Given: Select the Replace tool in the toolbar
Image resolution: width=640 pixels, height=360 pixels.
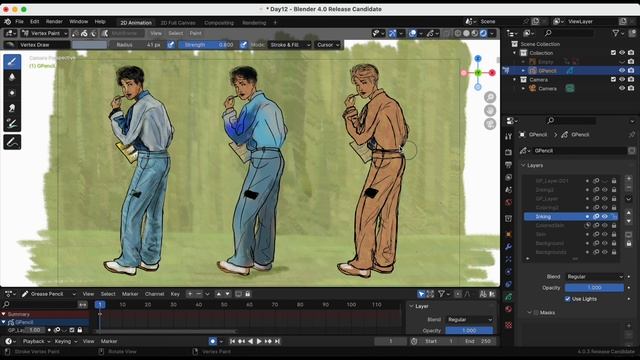Looking at the screenshot, I should click(x=12, y=124).
